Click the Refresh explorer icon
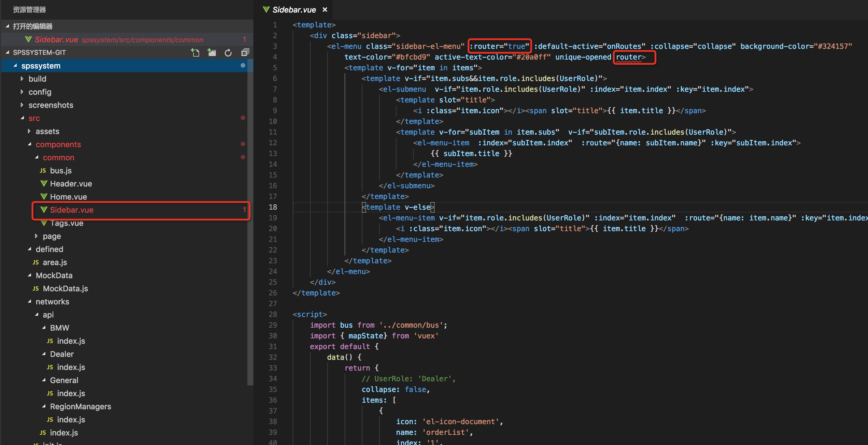The width and height of the screenshot is (868, 445). (x=228, y=52)
